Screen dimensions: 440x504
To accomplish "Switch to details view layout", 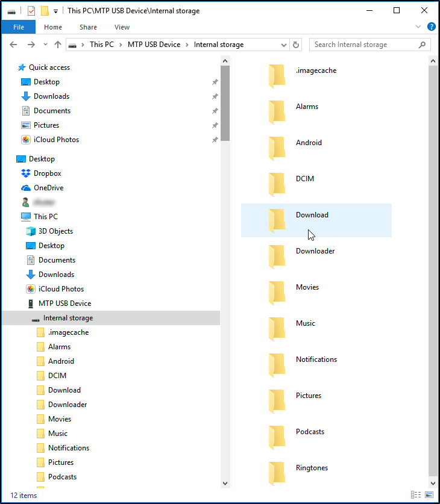I will pyautogui.click(x=416, y=495).
